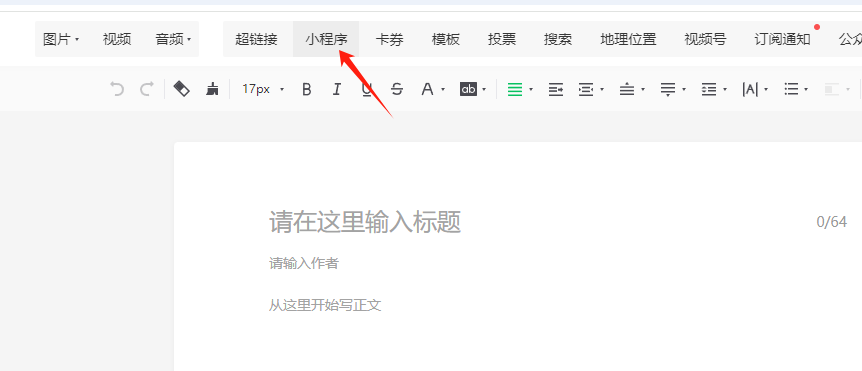
Task: Toggle italic formatting
Action: 336,89
